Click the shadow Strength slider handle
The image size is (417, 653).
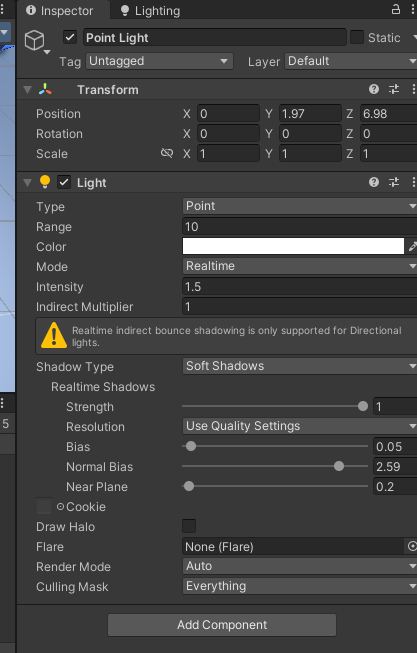click(363, 406)
